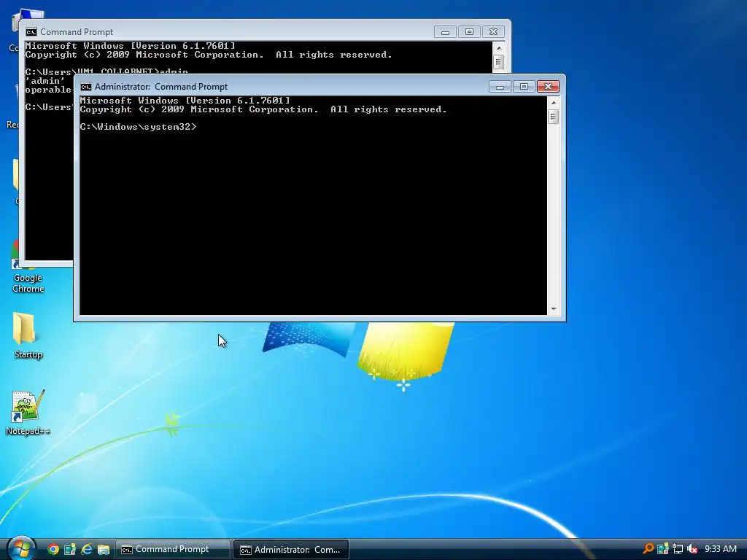Open Internet Explorer from the taskbar
This screenshot has height=560, width=747.
pyautogui.click(x=86, y=549)
